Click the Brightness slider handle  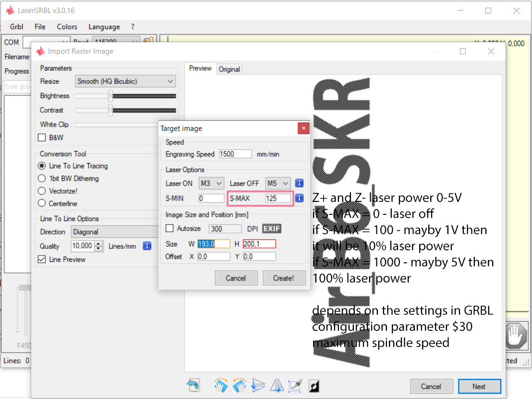(x=110, y=96)
